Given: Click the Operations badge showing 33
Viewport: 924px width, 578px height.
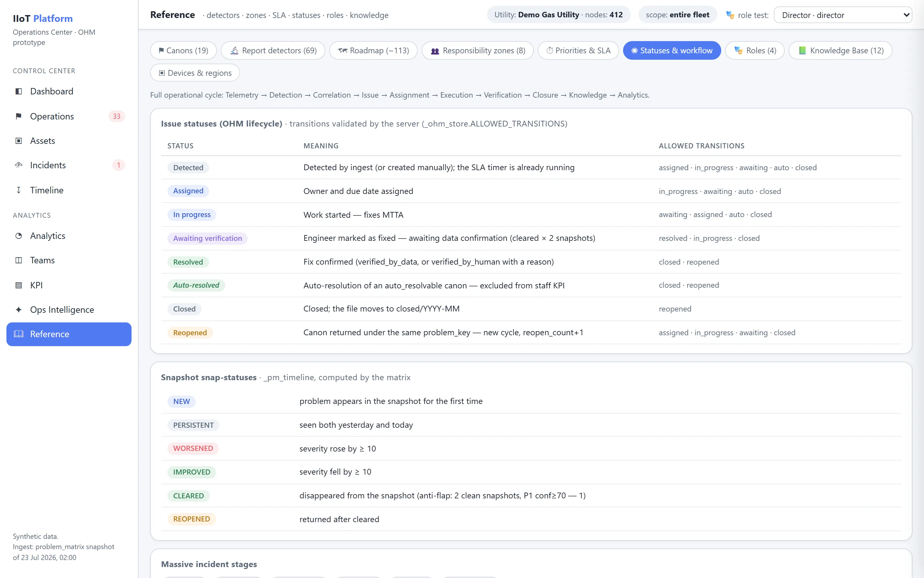Looking at the screenshot, I should [x=116, y=116].
